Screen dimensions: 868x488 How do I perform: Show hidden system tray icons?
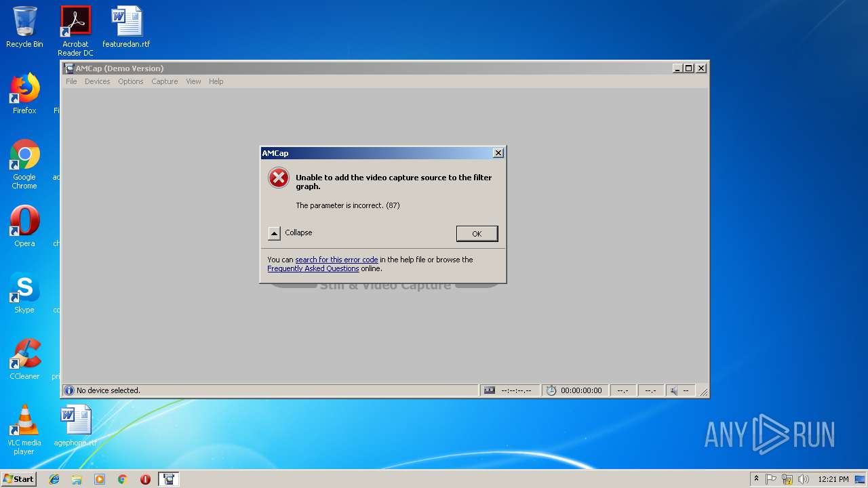pyautogui.click(x=756, y=479)
